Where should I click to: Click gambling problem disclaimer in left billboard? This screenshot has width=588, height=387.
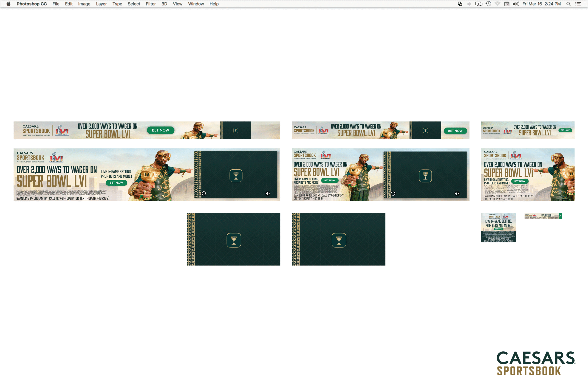point(62,198)
